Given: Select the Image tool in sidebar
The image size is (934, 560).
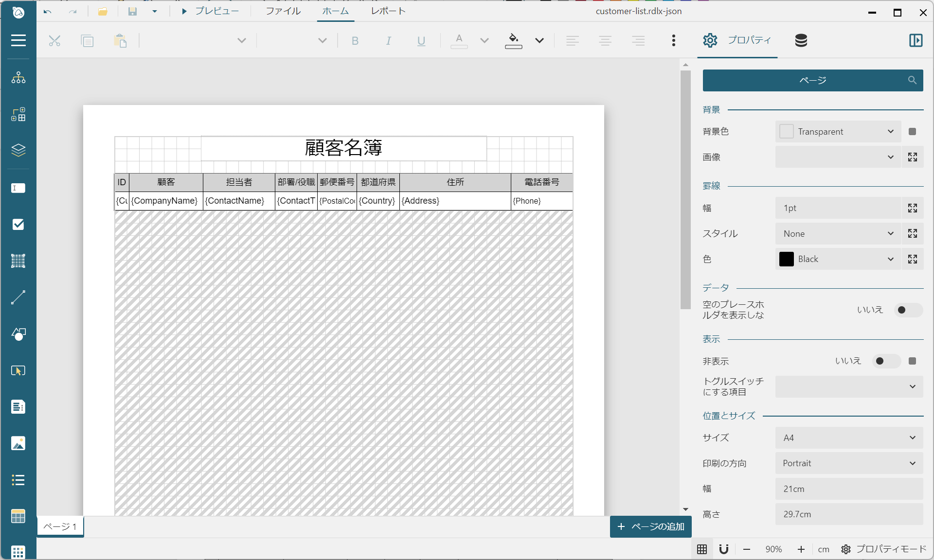Looking at the screenshot, I should click(x=18, y=443).
